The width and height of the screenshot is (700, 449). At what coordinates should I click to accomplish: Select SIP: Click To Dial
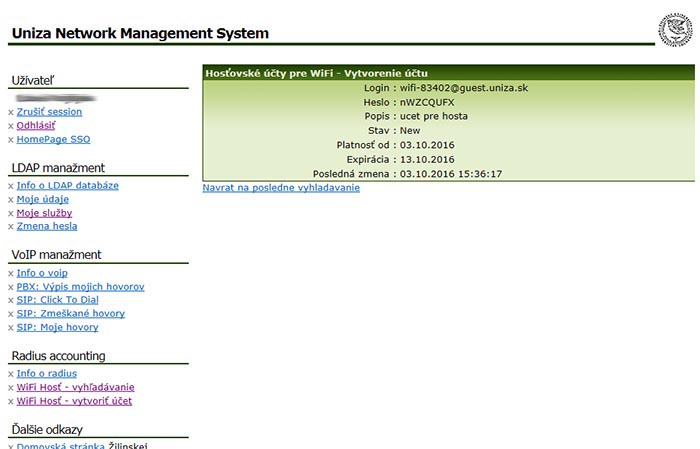(58, 300)
